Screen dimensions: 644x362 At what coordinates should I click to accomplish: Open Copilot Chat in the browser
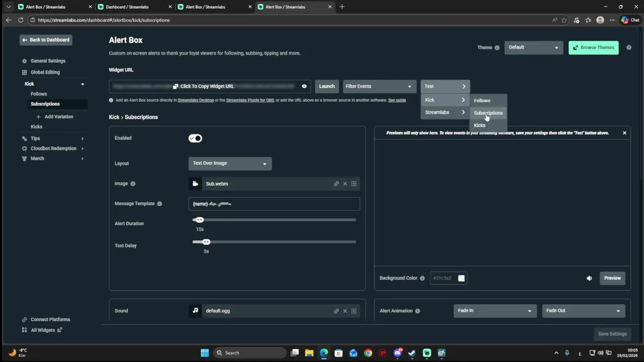pos(630,20)
